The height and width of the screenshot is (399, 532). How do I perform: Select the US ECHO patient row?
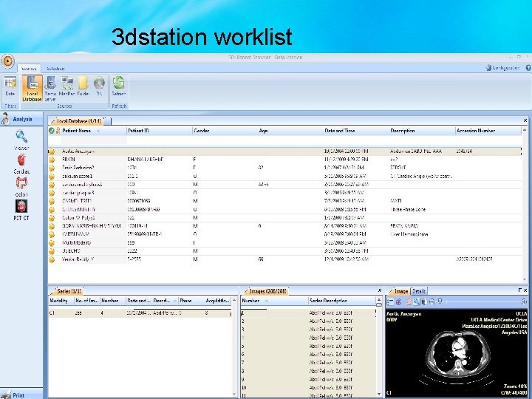284,251
